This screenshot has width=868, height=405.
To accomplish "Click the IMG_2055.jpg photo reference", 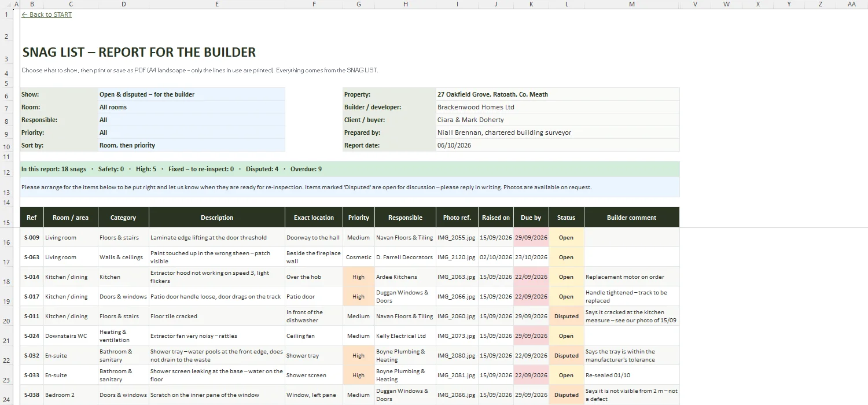I will point(457,237).
